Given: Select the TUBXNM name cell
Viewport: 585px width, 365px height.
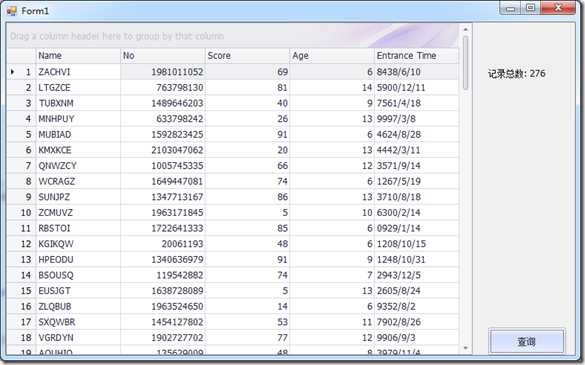Looking at the screenshot, I should [x=78, y=103].
